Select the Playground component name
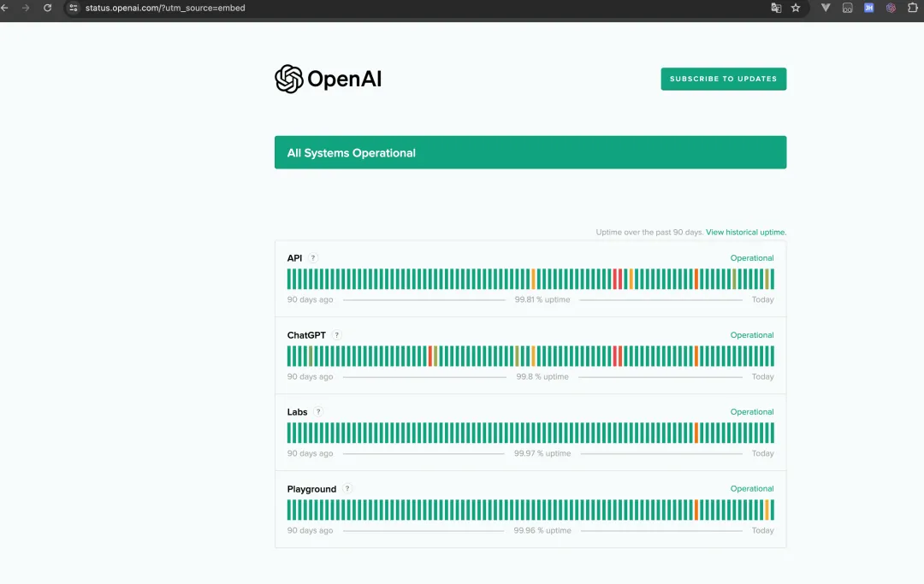 [x=311, y=489]
